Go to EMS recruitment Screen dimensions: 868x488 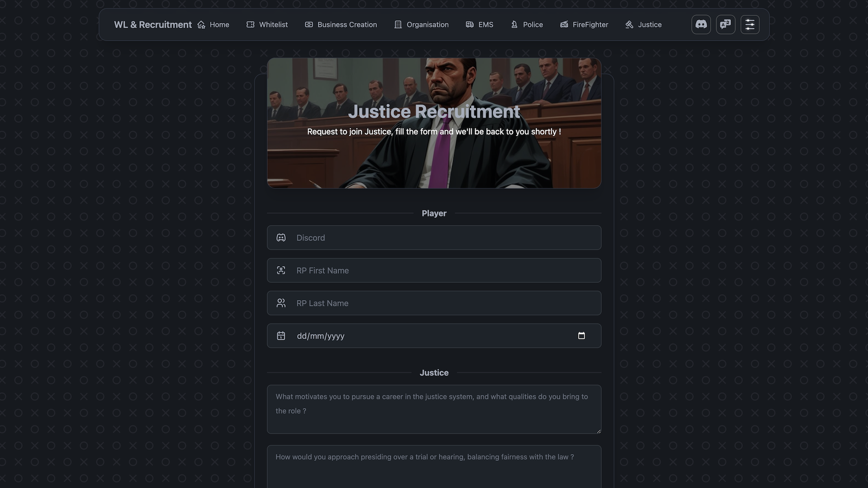(x=480, y=24)
